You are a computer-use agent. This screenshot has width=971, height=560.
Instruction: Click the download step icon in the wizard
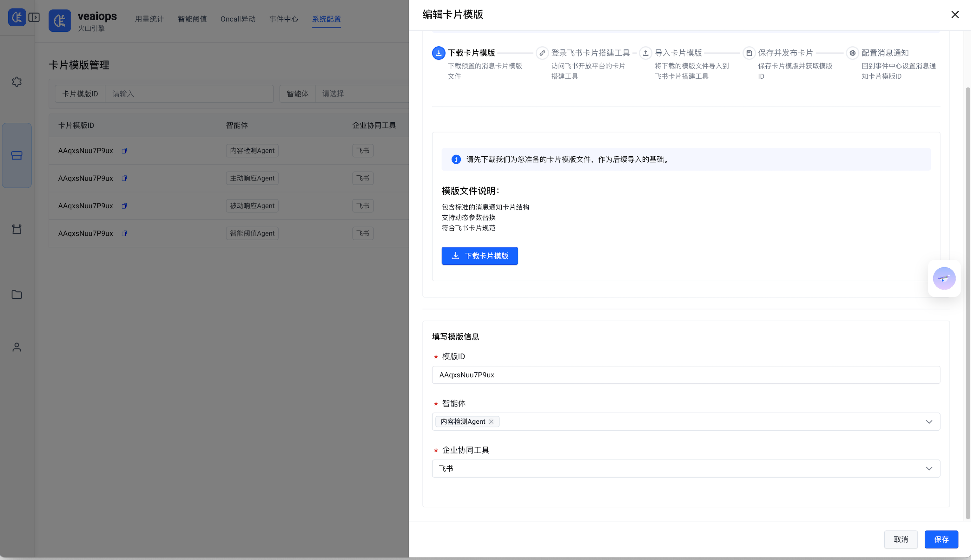point(438,53)
